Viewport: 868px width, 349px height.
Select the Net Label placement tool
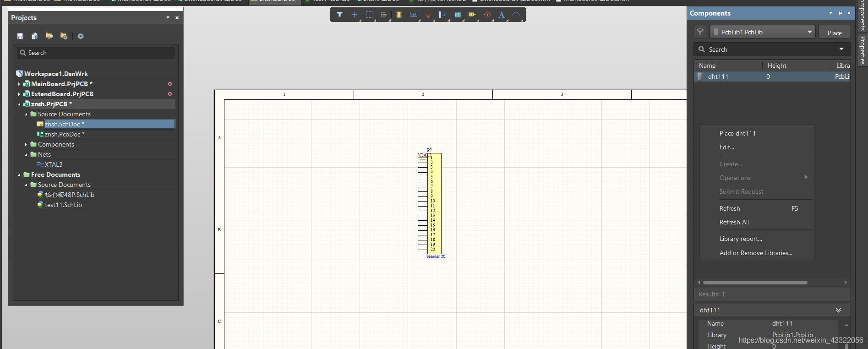[x=413, y=15]
